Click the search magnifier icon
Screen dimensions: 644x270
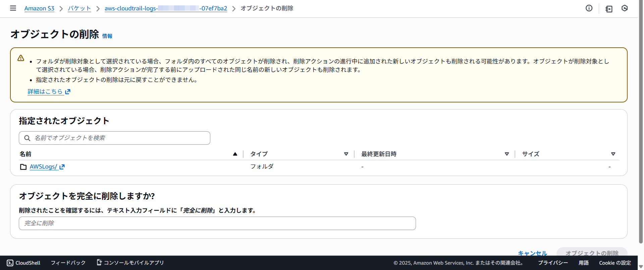(27, 138)
